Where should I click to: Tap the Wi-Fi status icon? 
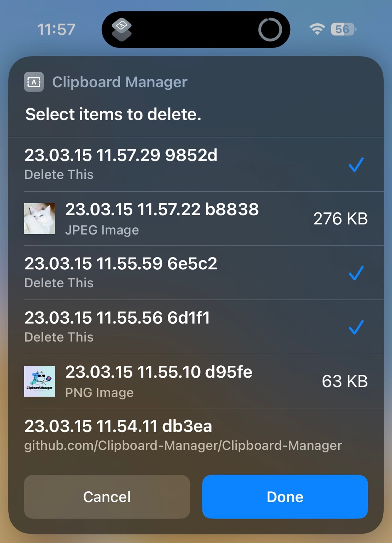(318, 29)
